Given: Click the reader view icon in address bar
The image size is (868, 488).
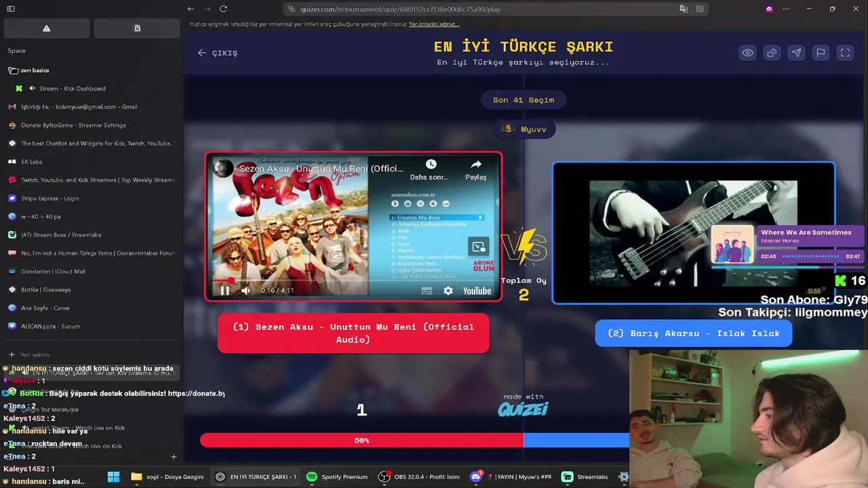Looking at the screenshot, I should coord(699,9).
